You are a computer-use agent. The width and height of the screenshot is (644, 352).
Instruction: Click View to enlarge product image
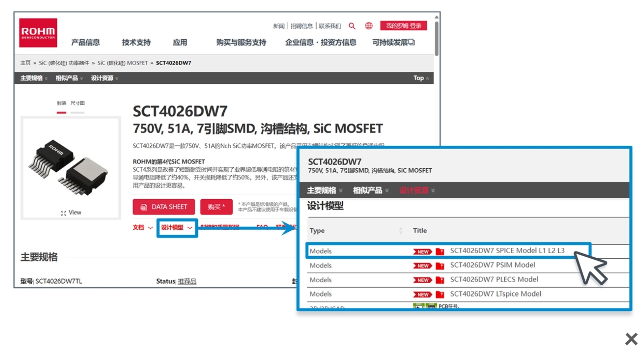coord(71,213)
